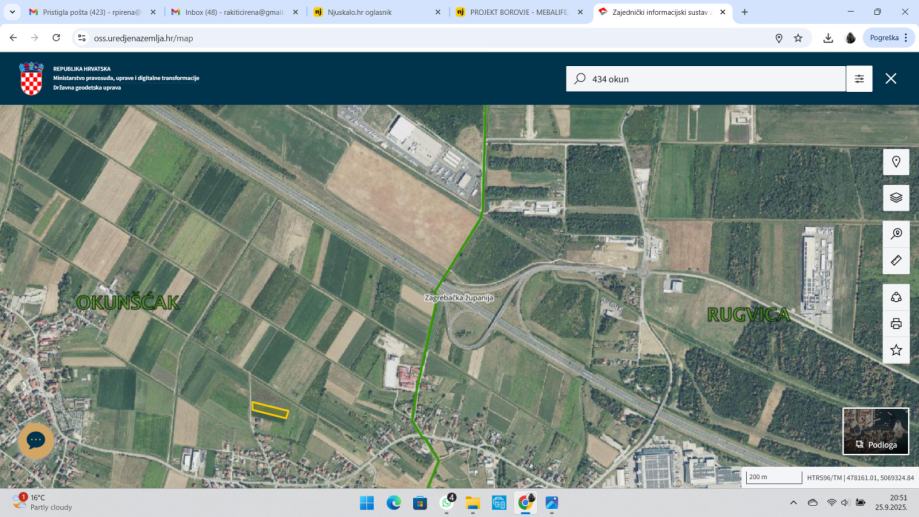Open favorites with the star tool
919x517 pixels.
point(896,350)
